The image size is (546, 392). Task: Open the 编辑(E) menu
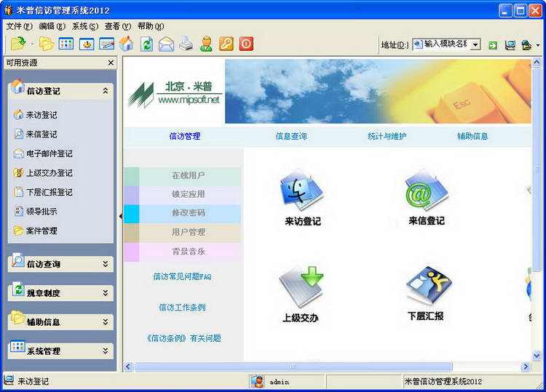[52, 26]
